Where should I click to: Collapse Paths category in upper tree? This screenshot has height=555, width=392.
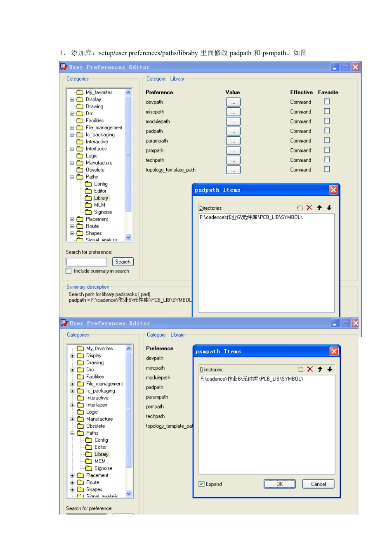72,177
